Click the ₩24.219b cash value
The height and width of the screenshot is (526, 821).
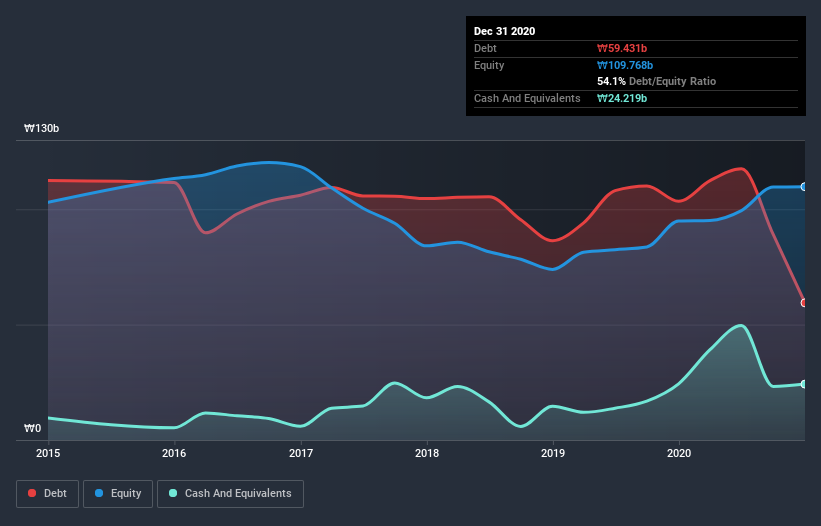(622, 98)
